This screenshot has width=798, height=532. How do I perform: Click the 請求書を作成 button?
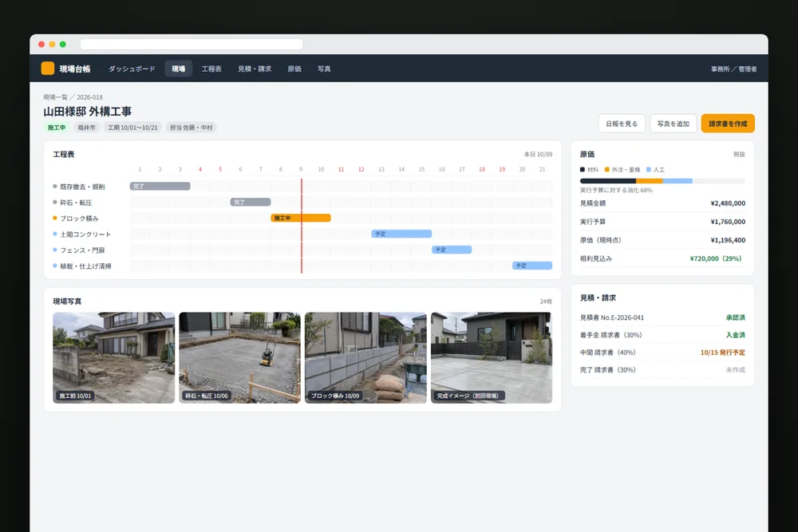(x=728, y=124)
